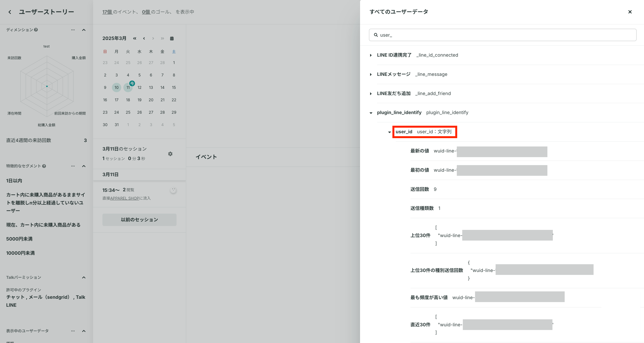Click the 直近30件 row

pos(527,325)
